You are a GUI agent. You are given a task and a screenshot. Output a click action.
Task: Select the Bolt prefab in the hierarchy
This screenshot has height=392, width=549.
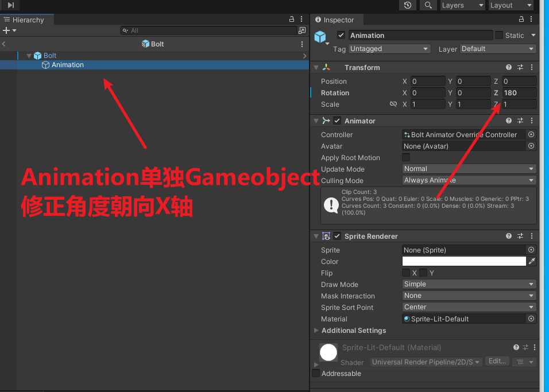pyautogui.click(x=50, y=56)
